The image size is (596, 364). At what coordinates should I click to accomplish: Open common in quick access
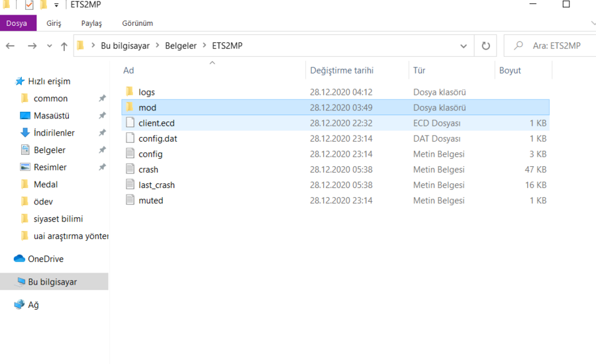point(50,99)
